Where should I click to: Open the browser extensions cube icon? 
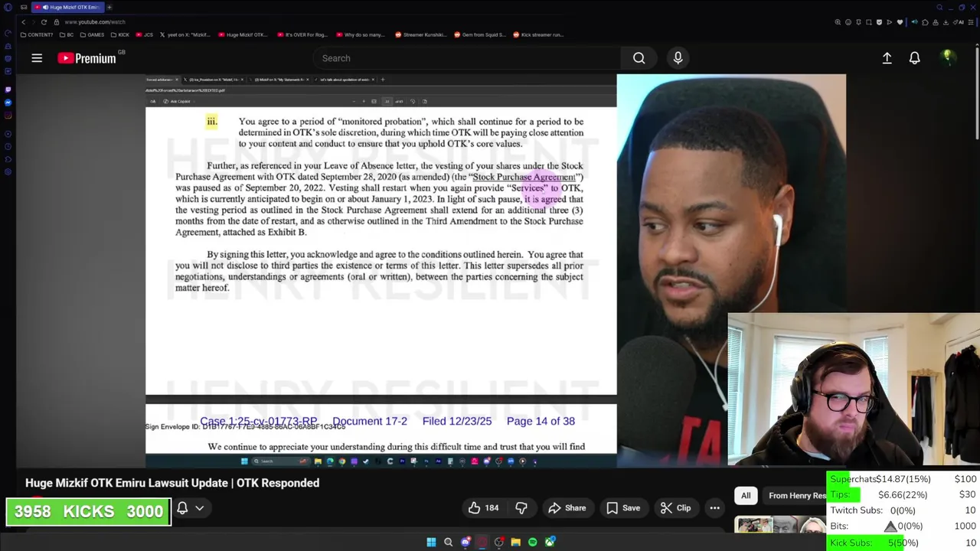pyautogui.click(x=925, y=22)
